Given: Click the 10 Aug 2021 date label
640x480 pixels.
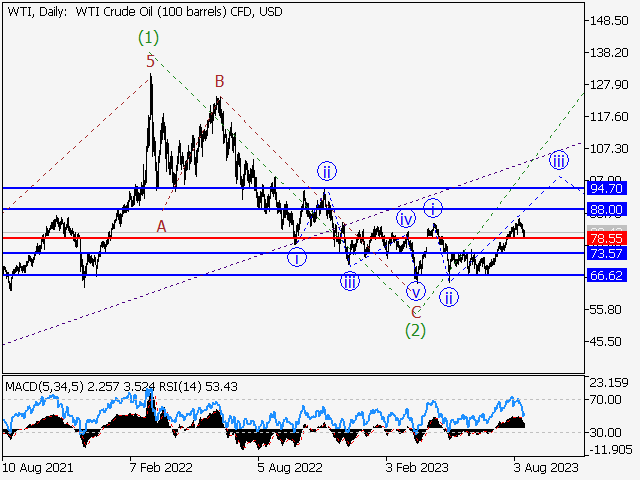Looking at the screenshot, I should [38, 467].
